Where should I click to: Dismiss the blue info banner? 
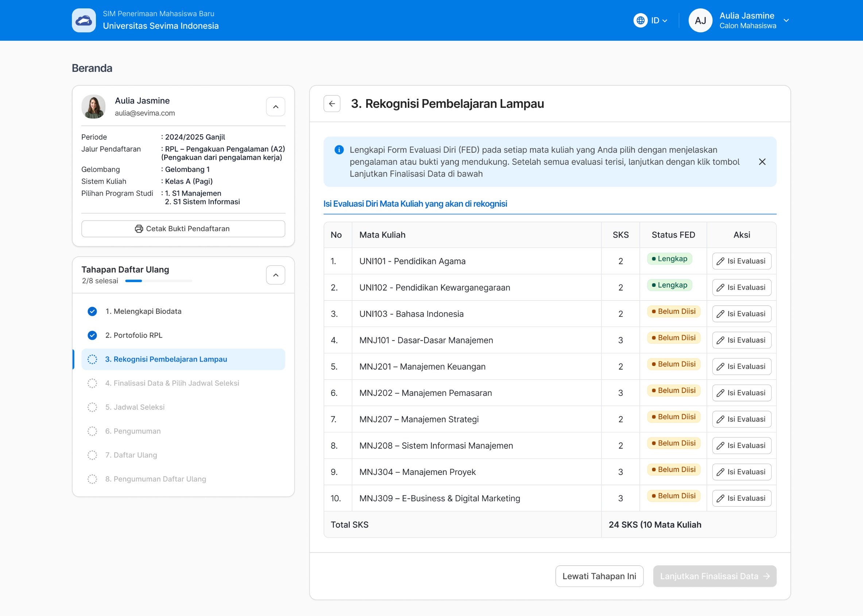(762, 162)
